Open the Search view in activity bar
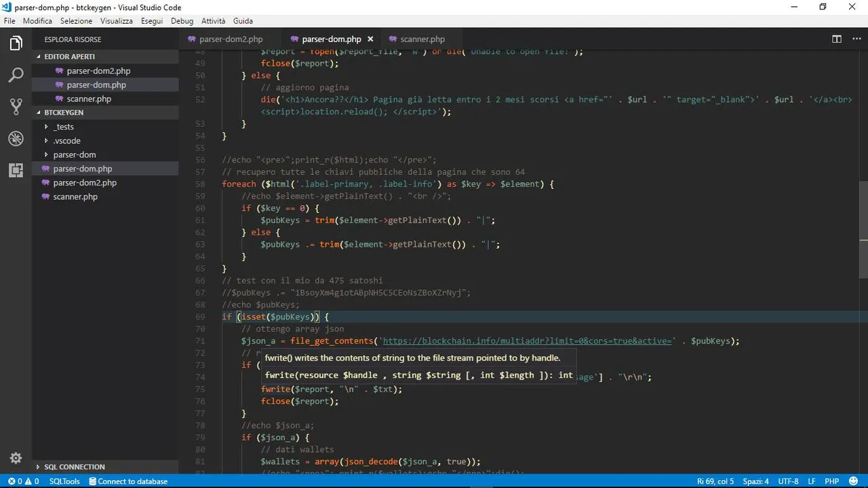The height and width of the screenshot is (488, 868). (x=16, y=75)
